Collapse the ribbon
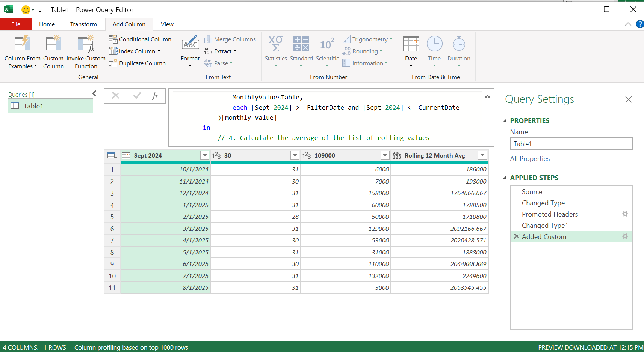The image size is (644, 352). [628, 24]
